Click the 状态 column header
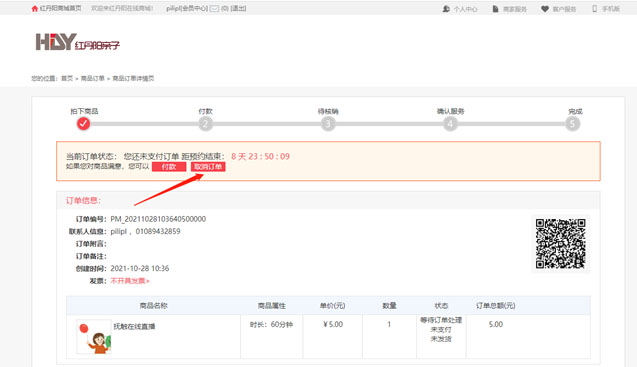Viewport: 637px width, 367px height. tap(441, 306)
